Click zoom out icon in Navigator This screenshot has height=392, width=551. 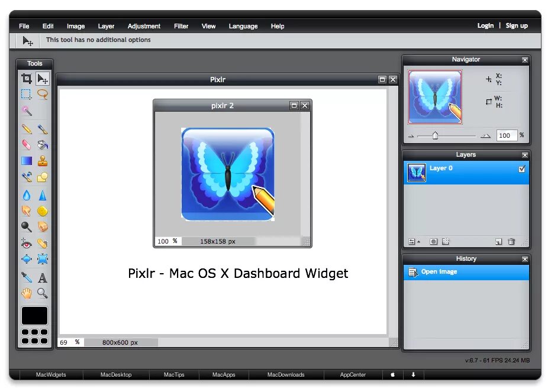click(411, 136)
